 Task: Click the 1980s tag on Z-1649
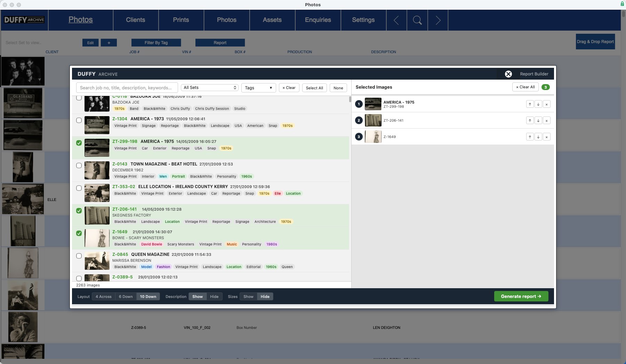tap(272, 244)
